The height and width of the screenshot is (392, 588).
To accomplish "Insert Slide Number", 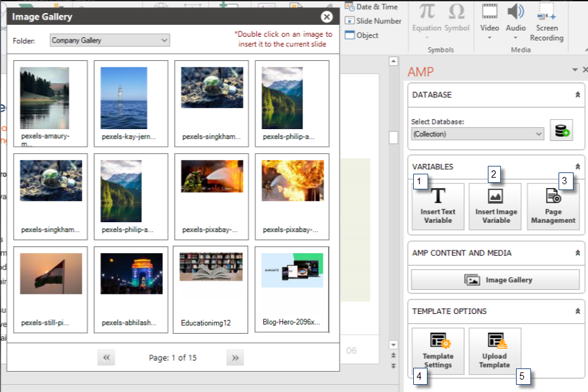I will click(x=373, y=21).
